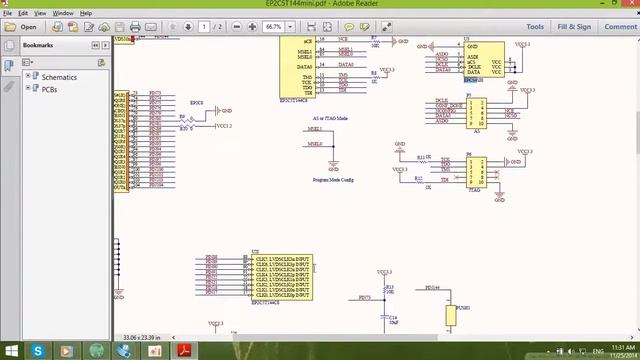Image resolution: width=640 pixels, height=360 pixels.
Task: Open the Help menu
Action: tap(86, 13)
